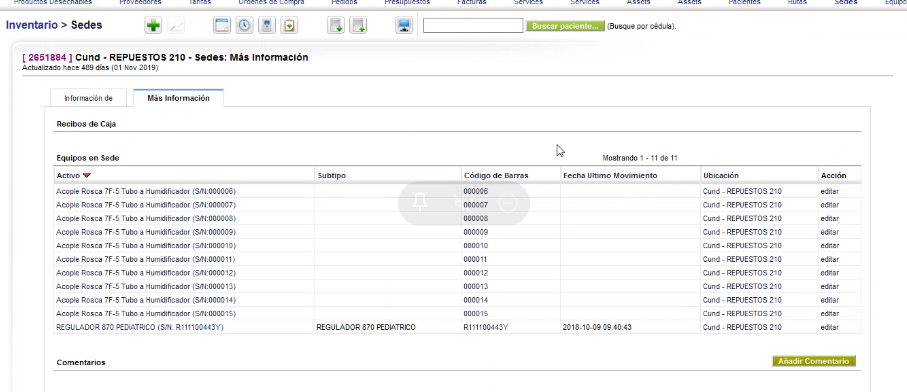Click the Añadir Comentario button
The image size is (907, 392).
pos(813,361)
